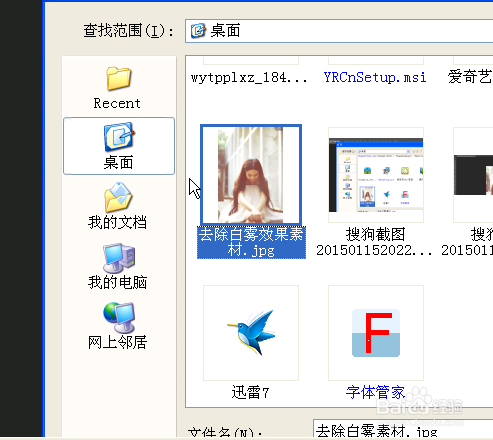Screen dimensions: 493x440
Task: Select the 去除白雾效果素材.jpg thumbnail
Action: pos(251,175)
